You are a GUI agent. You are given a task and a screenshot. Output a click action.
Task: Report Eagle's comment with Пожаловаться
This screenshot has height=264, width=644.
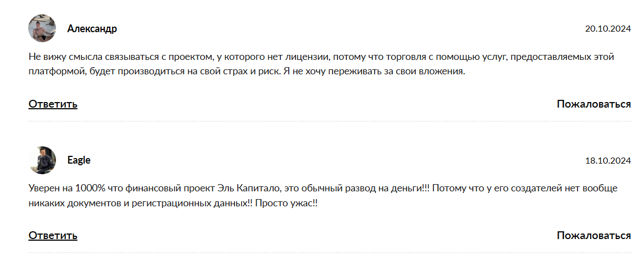594,236
